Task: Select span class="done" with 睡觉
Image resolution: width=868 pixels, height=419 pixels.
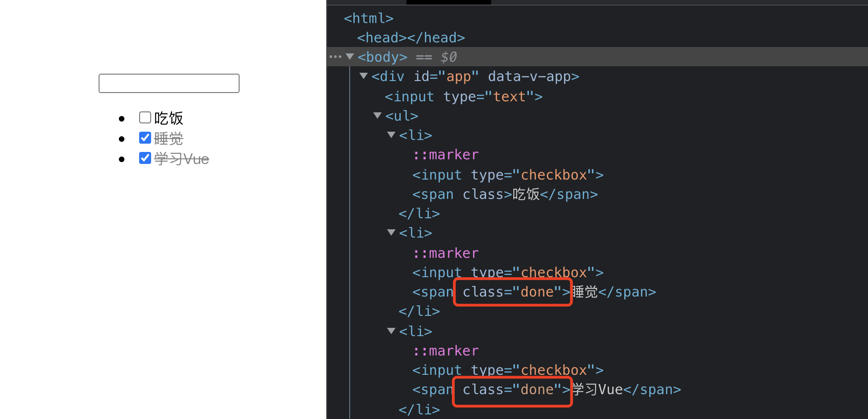Action: [534, 292]
